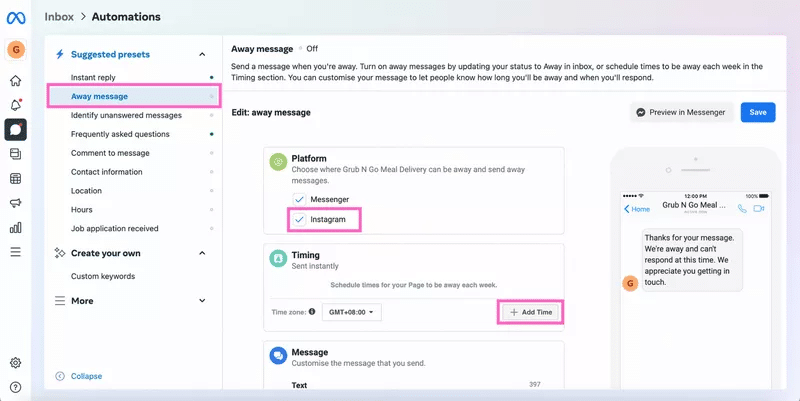Select Frequently asked questions preset
Image resolution: width=800 pixels, height=401 pixels.
point(120,134)
